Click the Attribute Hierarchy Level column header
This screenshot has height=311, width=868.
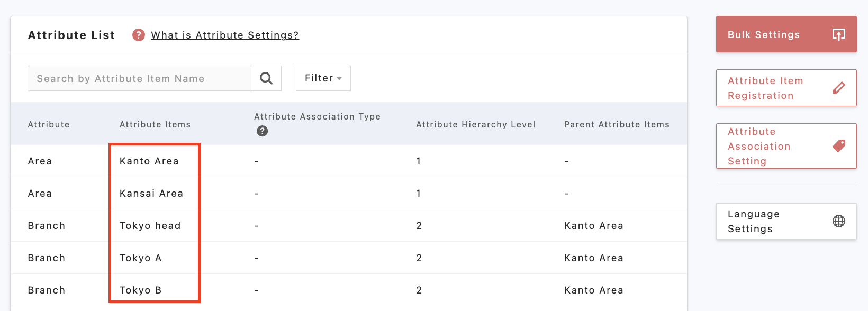(475, 124)
